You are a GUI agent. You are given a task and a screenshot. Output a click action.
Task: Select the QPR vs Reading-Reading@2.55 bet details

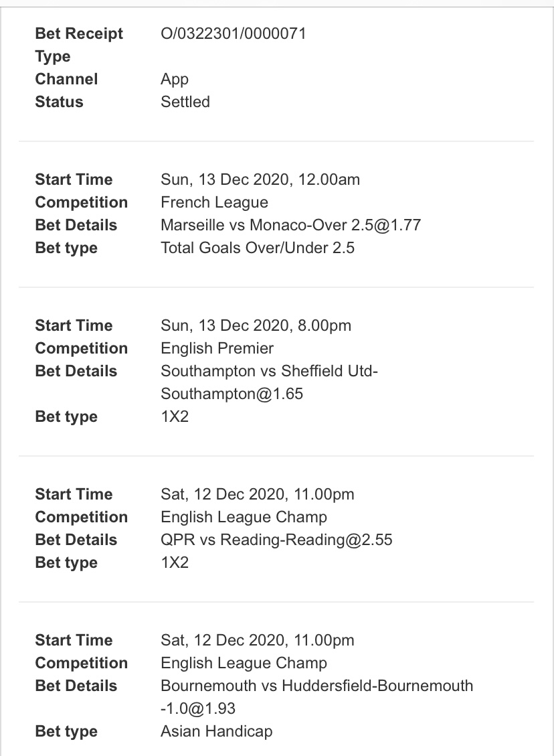[276, 540]
